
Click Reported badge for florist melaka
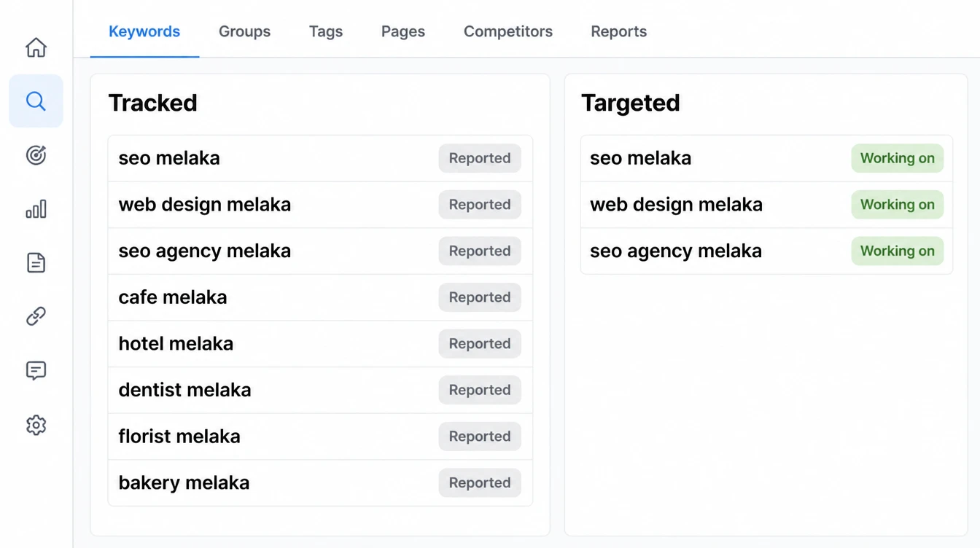click(x=480, y=437)
